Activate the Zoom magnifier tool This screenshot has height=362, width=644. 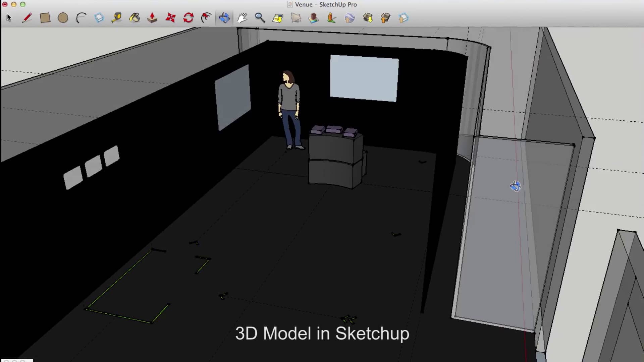(260, 17)
